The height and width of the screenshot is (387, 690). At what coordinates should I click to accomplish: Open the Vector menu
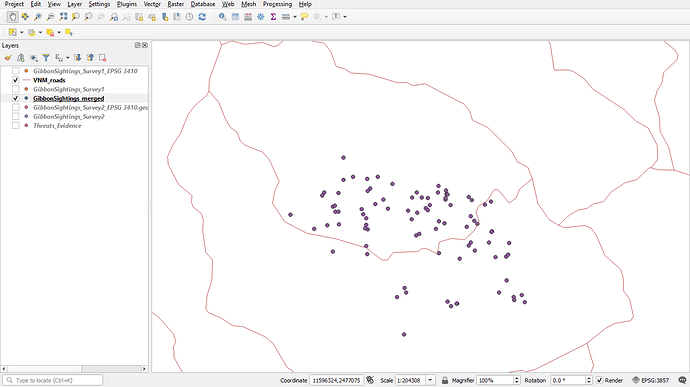click(152, 4)
